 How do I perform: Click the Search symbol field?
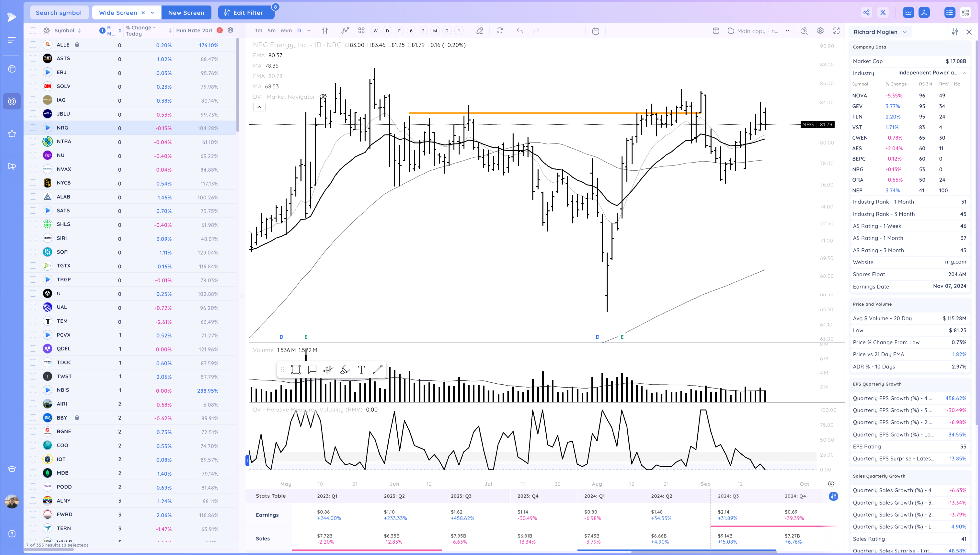[x=59, y=12]
